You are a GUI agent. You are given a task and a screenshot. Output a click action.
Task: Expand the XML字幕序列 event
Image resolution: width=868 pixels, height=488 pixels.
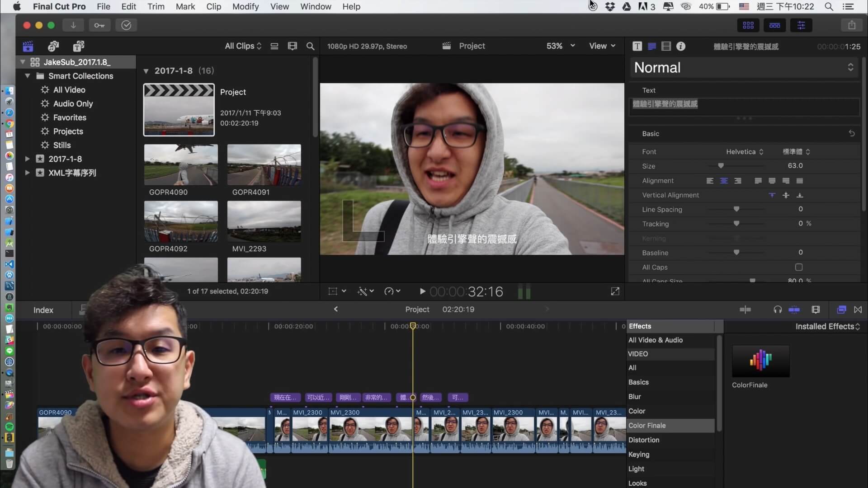click(27, 173)
